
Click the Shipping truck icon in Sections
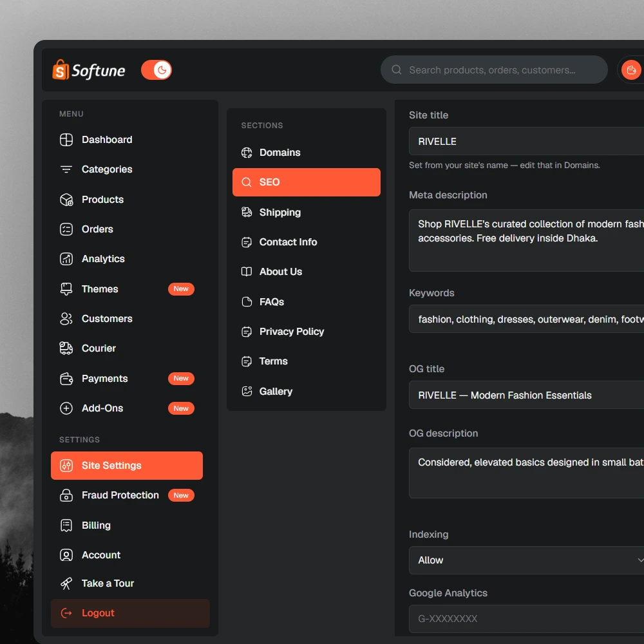pyautogui.click(x=247, y=213)
